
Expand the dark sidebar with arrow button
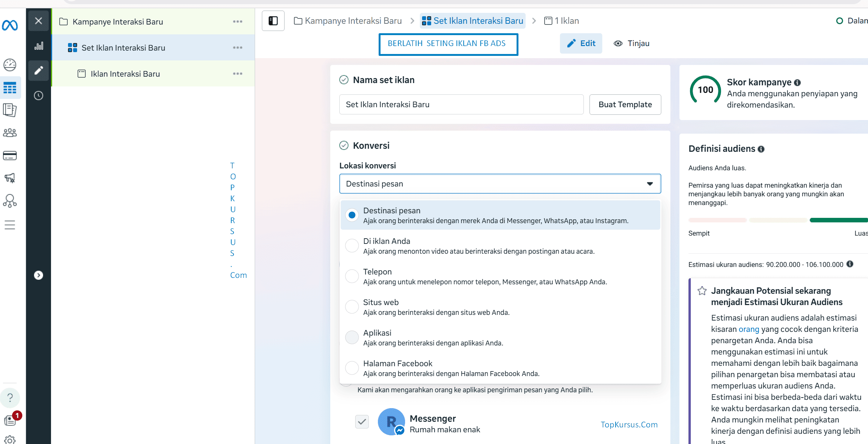coord(39,275)
